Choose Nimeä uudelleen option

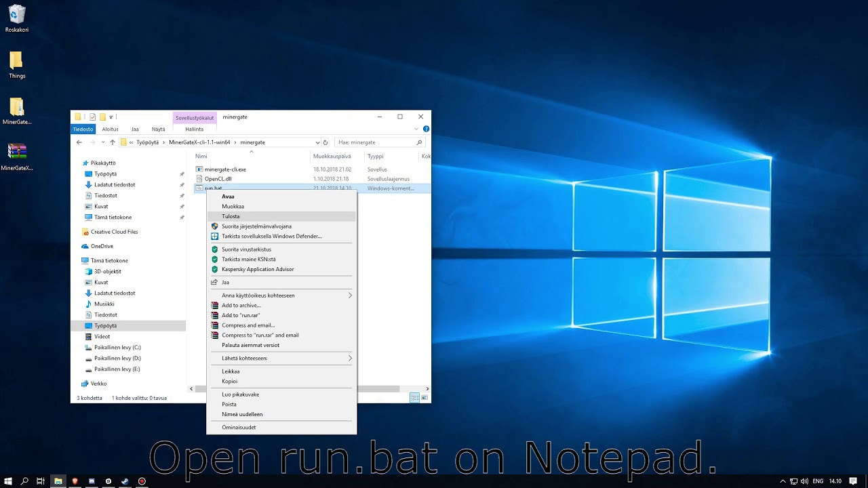[281, 414]
